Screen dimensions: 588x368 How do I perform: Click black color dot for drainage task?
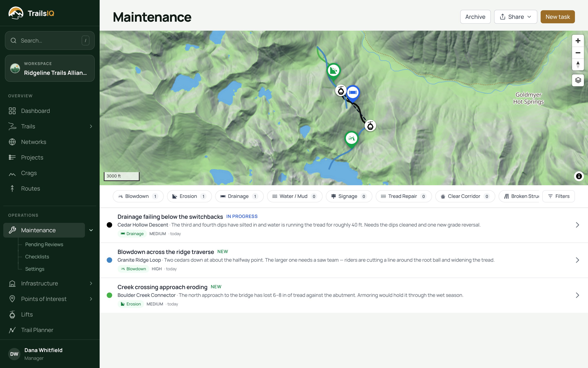tap(110, 225)
